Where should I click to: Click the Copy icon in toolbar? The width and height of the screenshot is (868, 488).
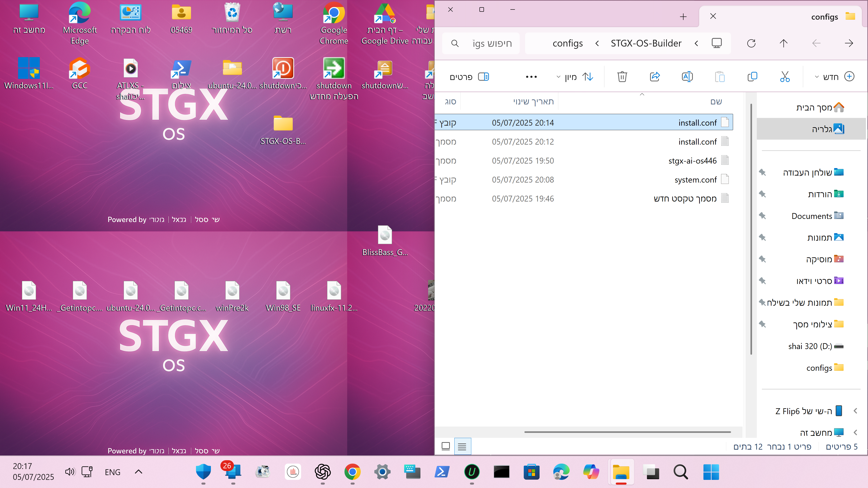[752, 77]
